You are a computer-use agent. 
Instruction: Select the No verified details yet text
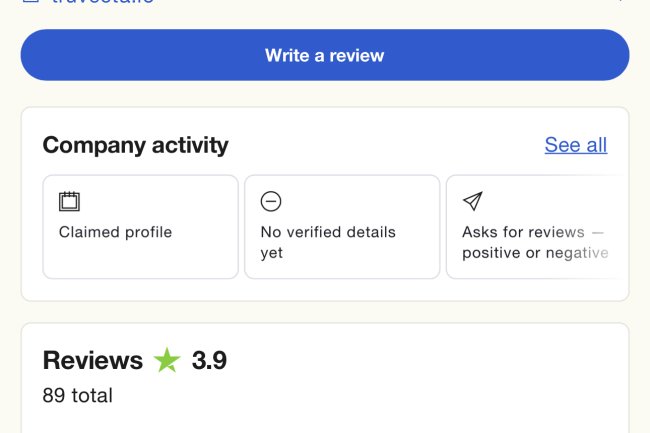click(x=327, y=242)
